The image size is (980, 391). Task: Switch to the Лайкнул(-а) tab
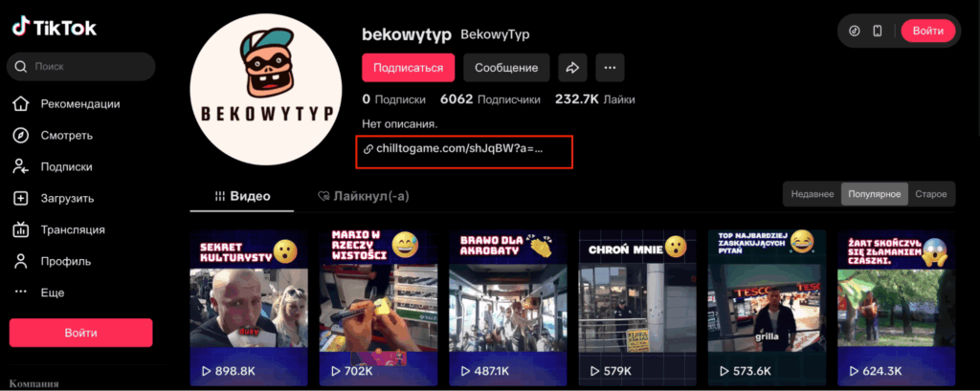pyautogui.click(x=363, y=196)
